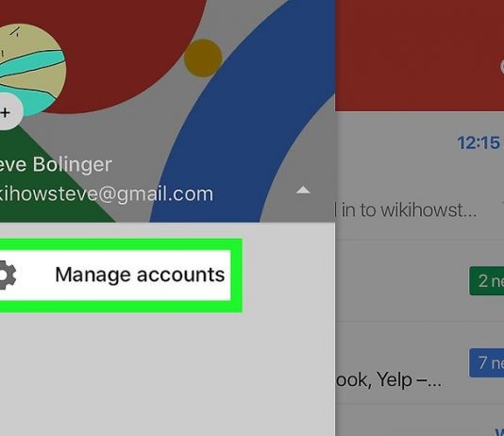Viewport: 504px width, 436px height.
Task: Tap the plus badge to add account
Action: click(x=8, y=112)
